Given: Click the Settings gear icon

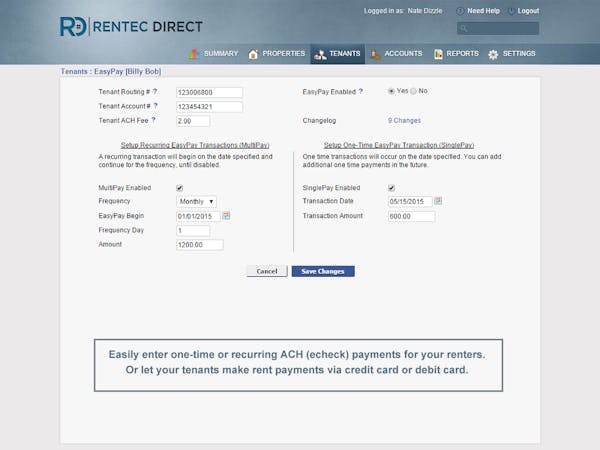Looking at the screenshot, I should [493, 54].
